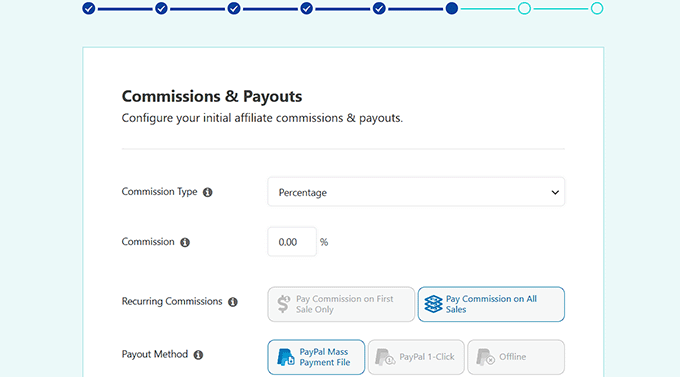Choose PayPal 1-Click payout method
Screen dimensions: 680x377
416,357
